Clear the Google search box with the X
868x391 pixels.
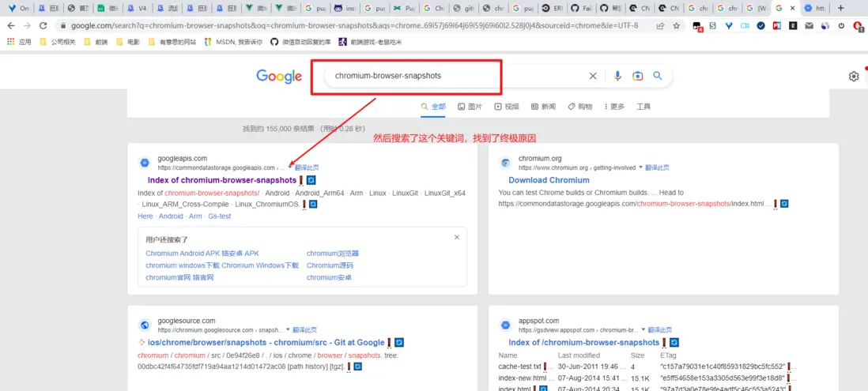593,77
